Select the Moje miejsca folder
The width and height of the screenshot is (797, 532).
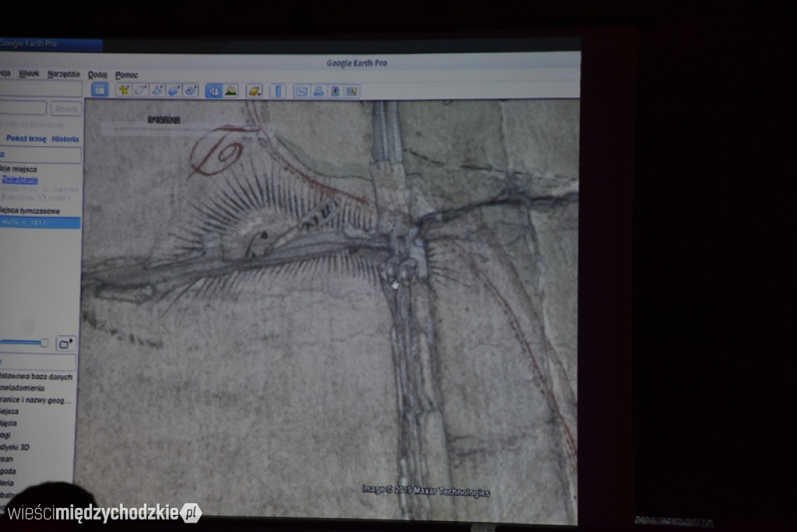[19, 169]
